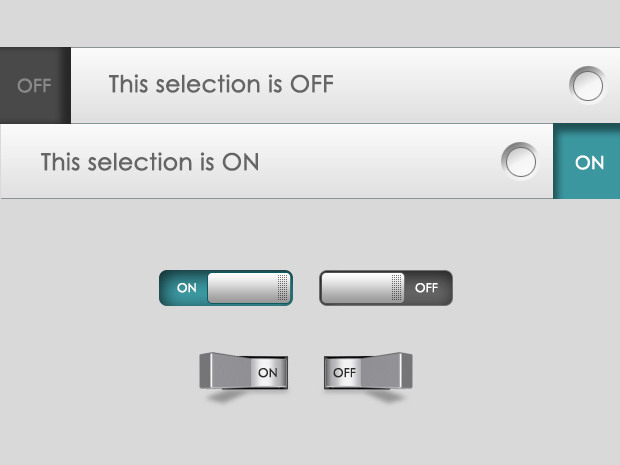Select the 'This selection is ON' text
The width and height of the screenshot is (620, 465).
(150, 161)
